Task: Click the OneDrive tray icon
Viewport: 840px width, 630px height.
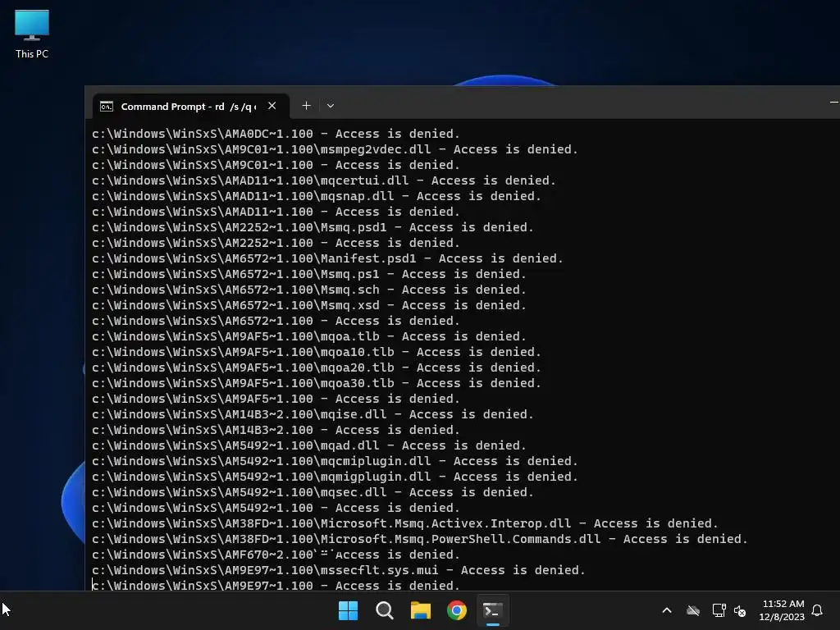Action: 693,610
